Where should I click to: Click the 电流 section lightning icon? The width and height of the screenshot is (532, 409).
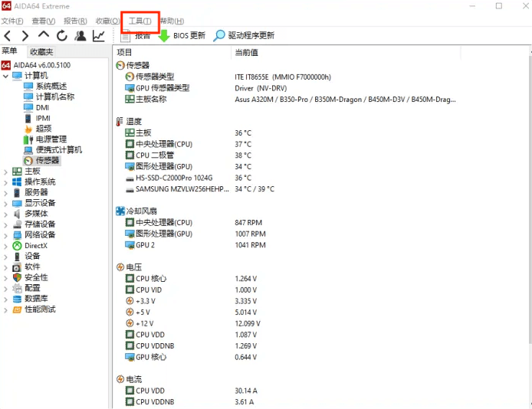120,379
